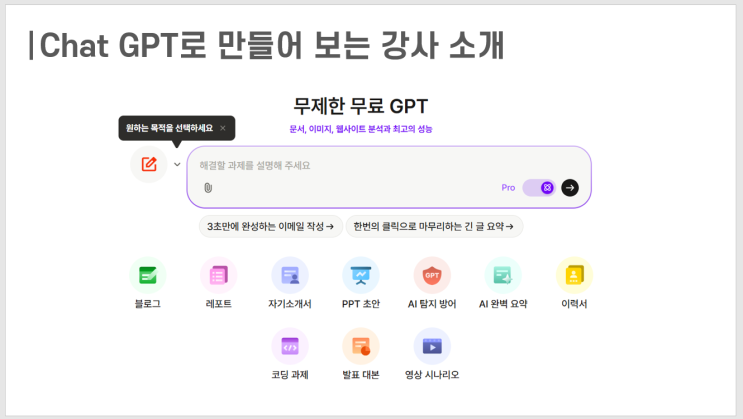Toggle the Pro mode switch
Image resolution: width=743 pixels, height=419 pixels.
tap(539, 188)
